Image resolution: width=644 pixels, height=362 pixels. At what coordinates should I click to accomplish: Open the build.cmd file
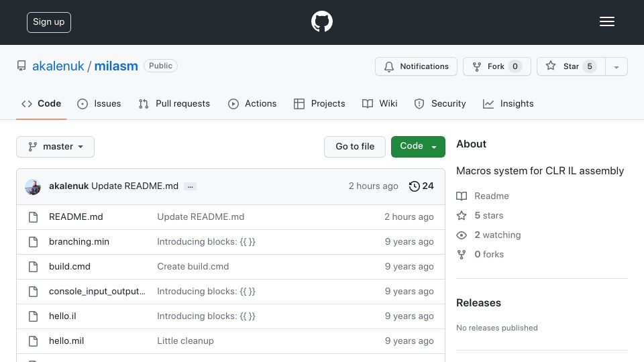tap(69, 266)
